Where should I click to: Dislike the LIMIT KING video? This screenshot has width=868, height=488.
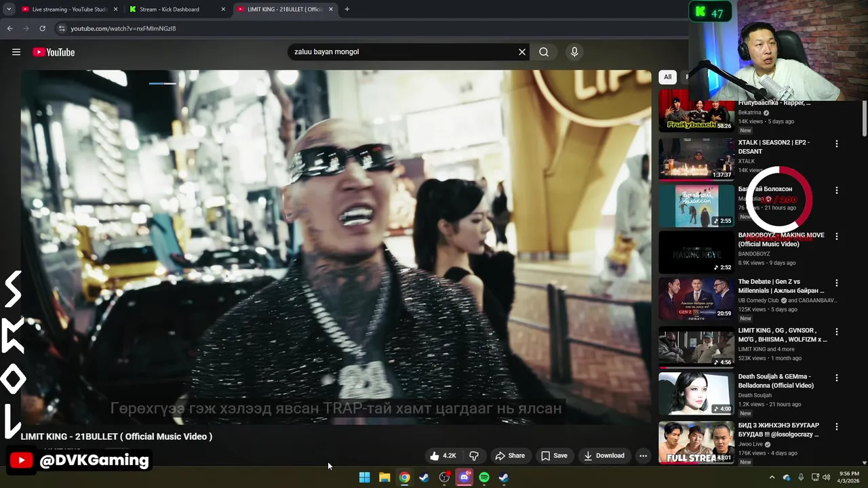pyautogui.click(x=474, y=455)
